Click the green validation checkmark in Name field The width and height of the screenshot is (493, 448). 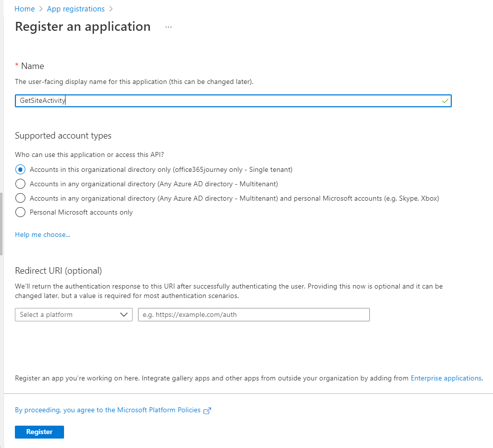pos(445,101)
